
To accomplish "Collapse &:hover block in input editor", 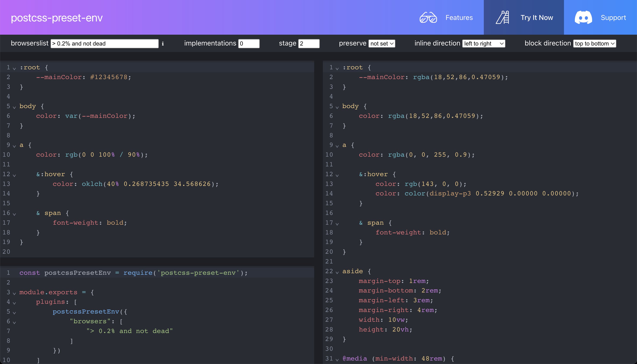I will (14, 175).
